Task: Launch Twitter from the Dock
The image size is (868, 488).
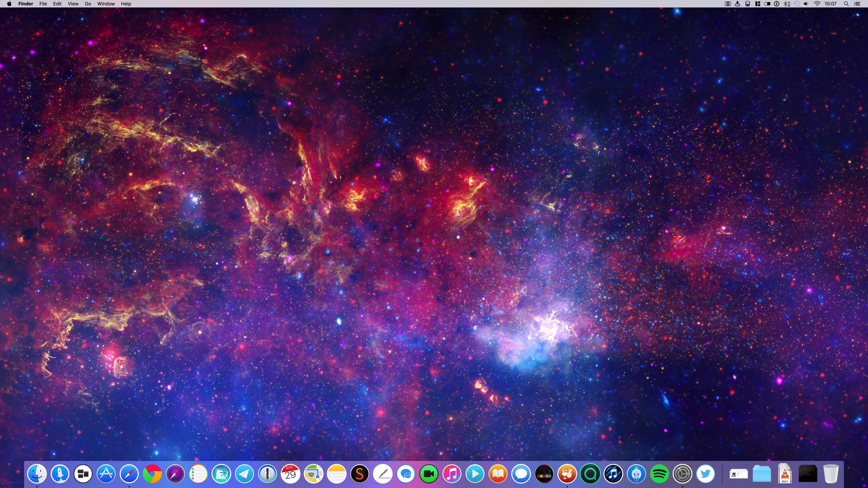Action: click(706, 474)
